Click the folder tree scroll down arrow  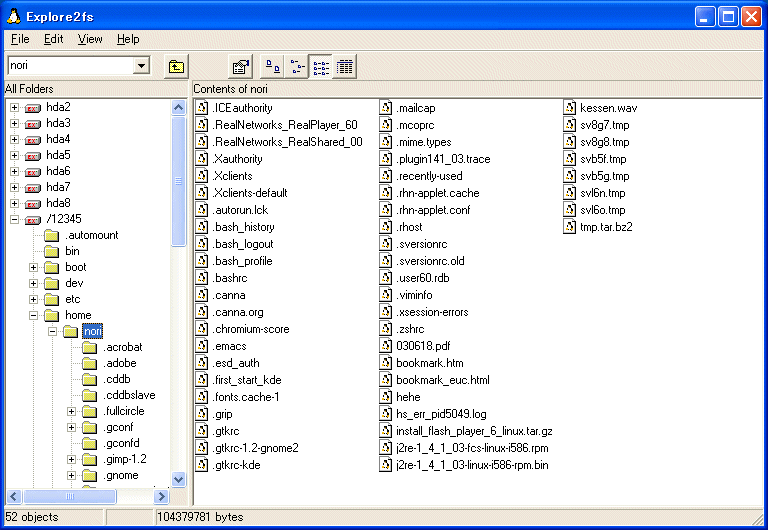(x=179, y=480)
